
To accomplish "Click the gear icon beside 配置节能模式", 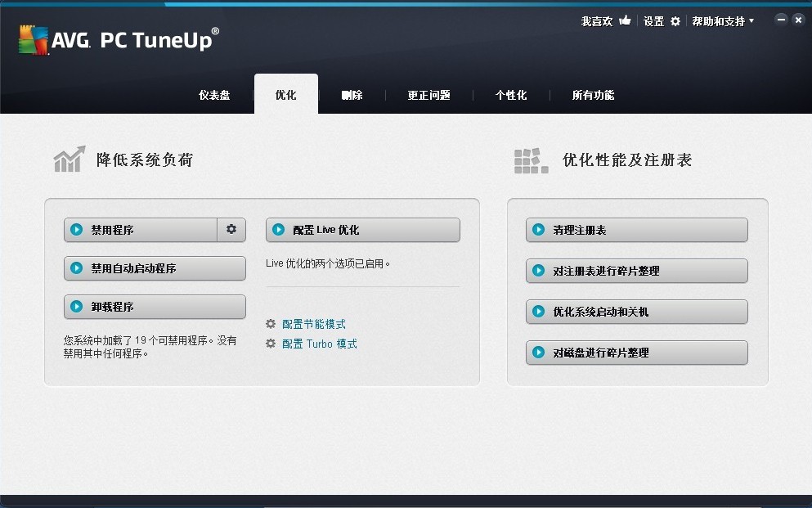I will pyautogui.click(x=271, y=324).
